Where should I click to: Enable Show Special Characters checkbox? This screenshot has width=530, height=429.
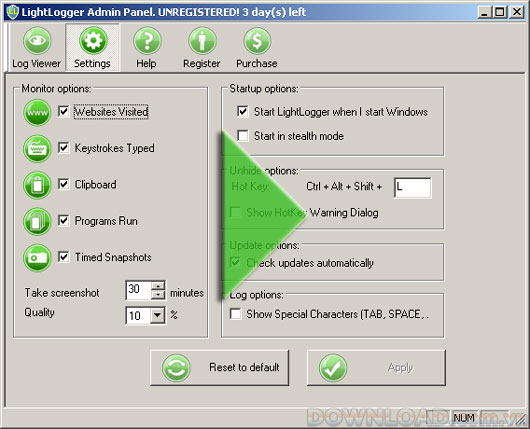[x=235, y=314]
